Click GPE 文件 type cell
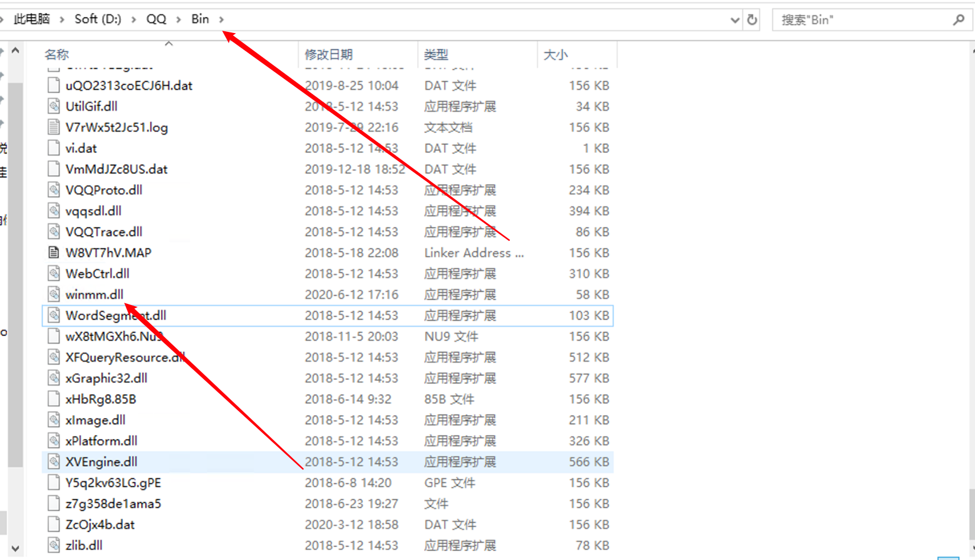This screenshot has width=975, height=560. 450,483
